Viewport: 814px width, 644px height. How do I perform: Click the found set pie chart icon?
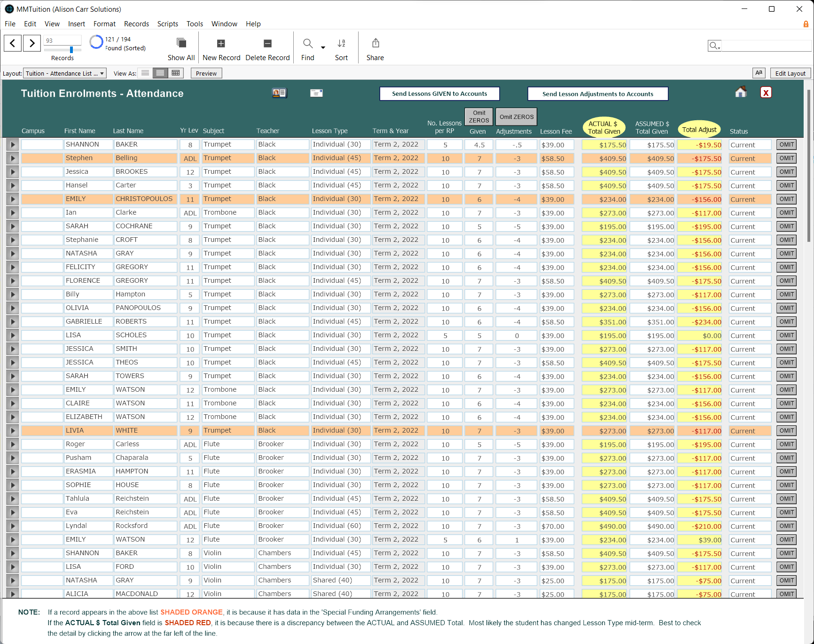click(96, 42)
